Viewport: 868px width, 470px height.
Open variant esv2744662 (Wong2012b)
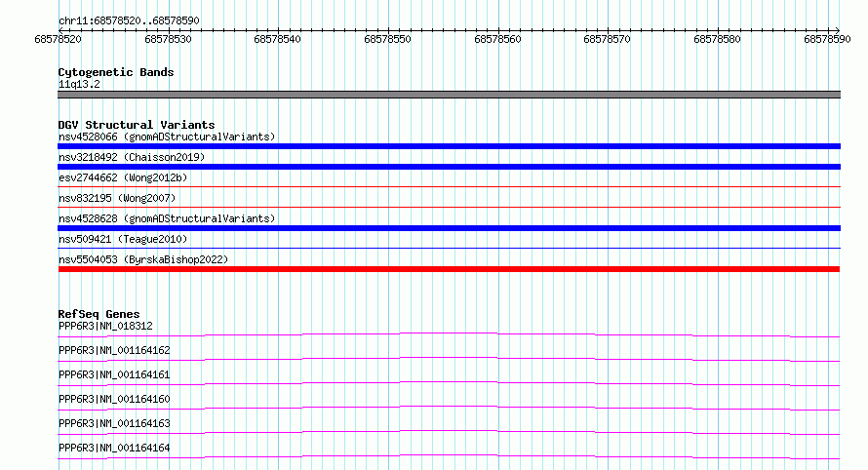pos(123,177)
